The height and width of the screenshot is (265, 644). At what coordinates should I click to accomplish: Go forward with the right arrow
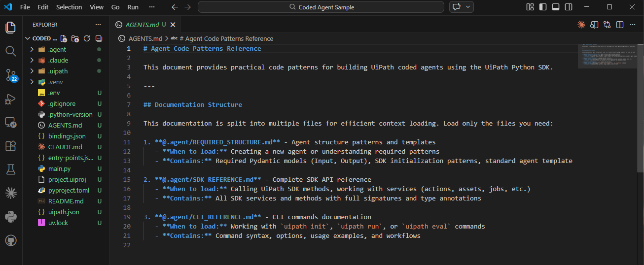click(187, 7)
